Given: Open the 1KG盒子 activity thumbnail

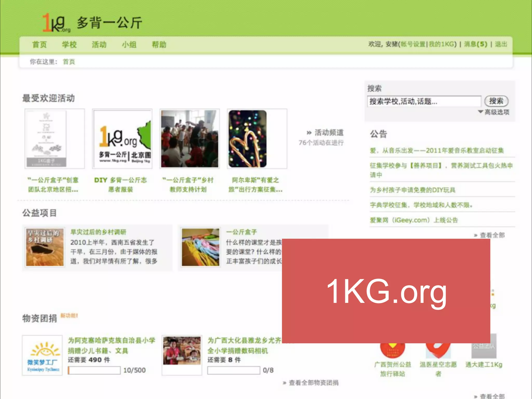Looking at the screenshot, I should click(x=55, y=139).
